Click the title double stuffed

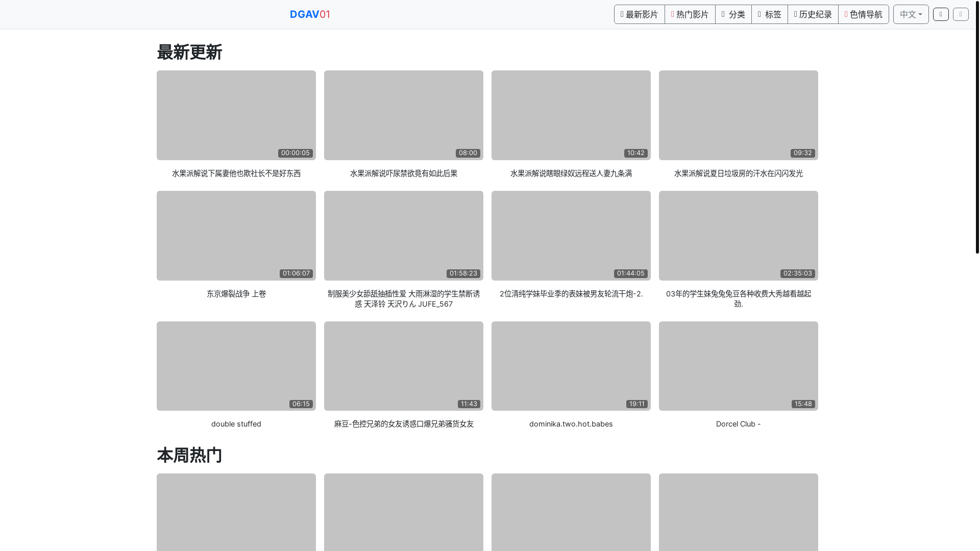click(x=236, y=424)
